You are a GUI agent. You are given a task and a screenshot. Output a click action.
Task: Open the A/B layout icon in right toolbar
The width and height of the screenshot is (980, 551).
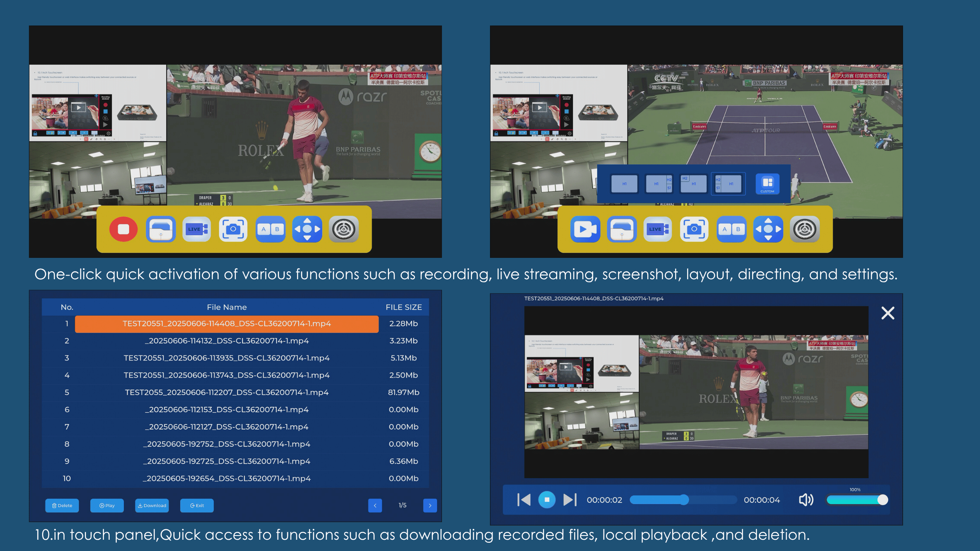coord(731,229)
